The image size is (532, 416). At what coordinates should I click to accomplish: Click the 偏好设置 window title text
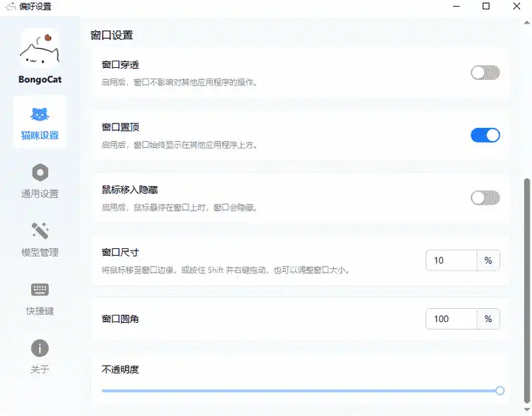[35, 7]
